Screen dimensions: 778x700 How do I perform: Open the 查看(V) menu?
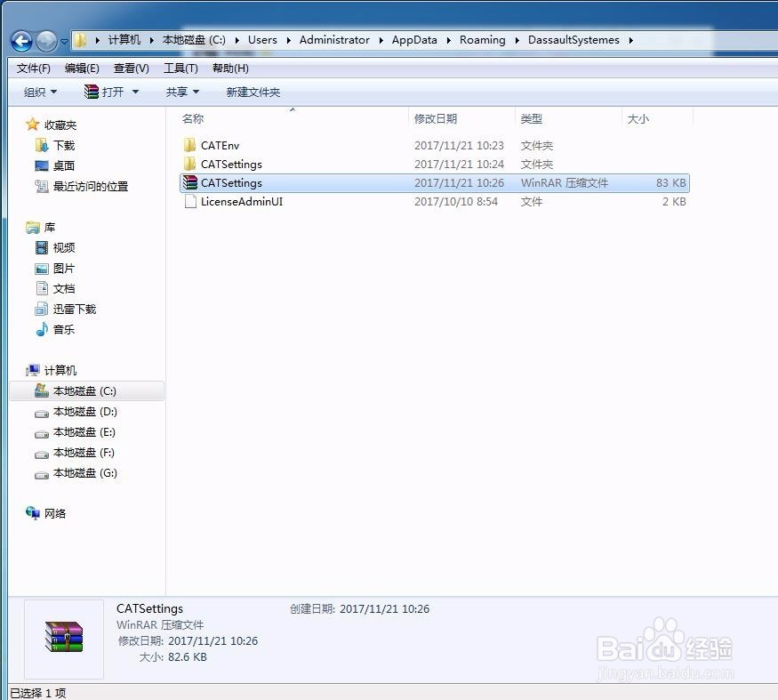(x=132, y=68)
